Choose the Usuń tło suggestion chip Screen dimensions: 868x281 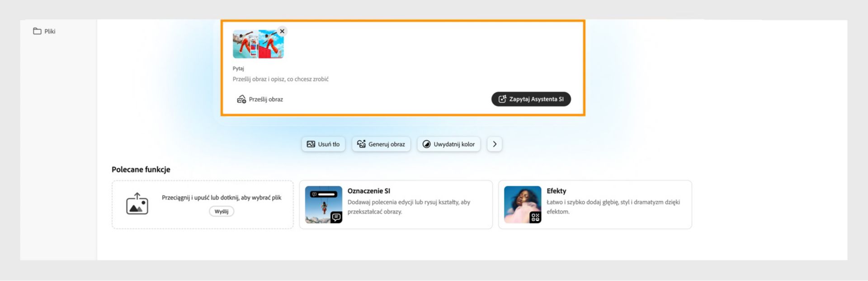pos(323,144)
